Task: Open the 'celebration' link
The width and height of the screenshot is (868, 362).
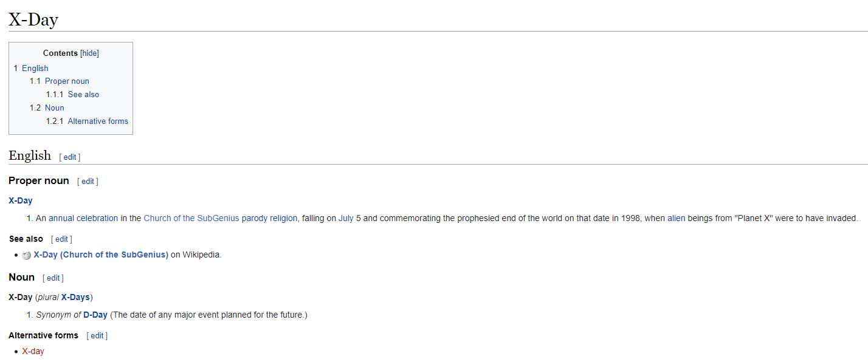Action: click(x=97, y=219)
